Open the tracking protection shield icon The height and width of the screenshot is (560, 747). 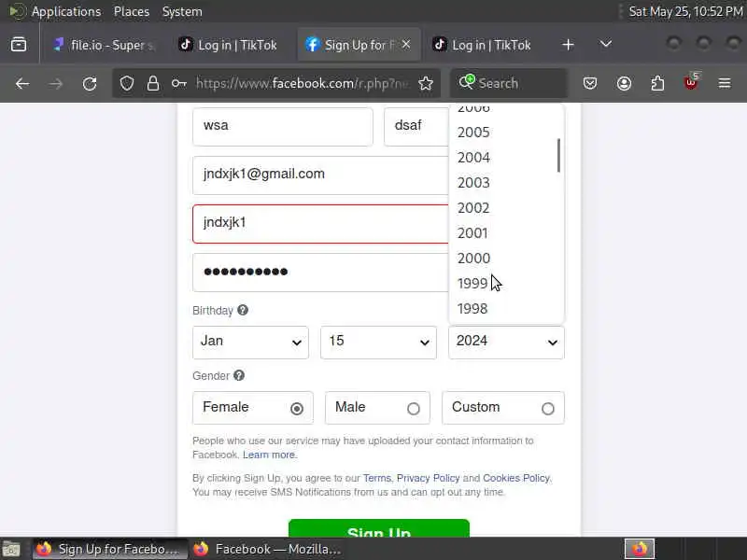click(127, 83)
